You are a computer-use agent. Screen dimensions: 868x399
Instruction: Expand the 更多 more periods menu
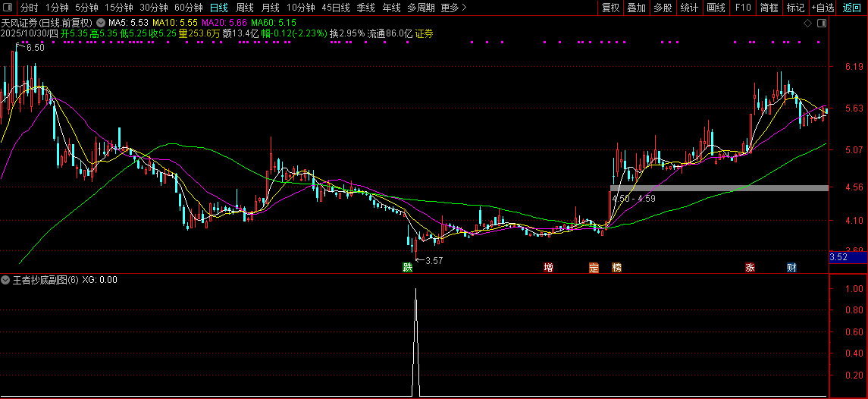(454, 8)
